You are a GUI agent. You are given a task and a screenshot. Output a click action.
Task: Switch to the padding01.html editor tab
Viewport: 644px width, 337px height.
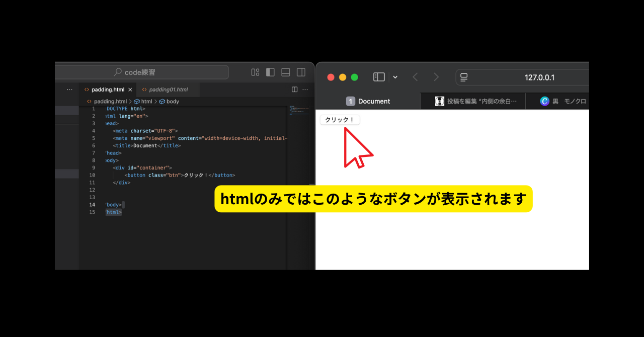(168, 90)
